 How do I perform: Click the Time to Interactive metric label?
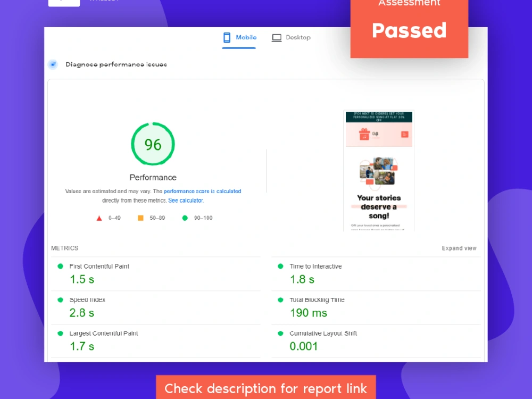click(x=315, y=267)
